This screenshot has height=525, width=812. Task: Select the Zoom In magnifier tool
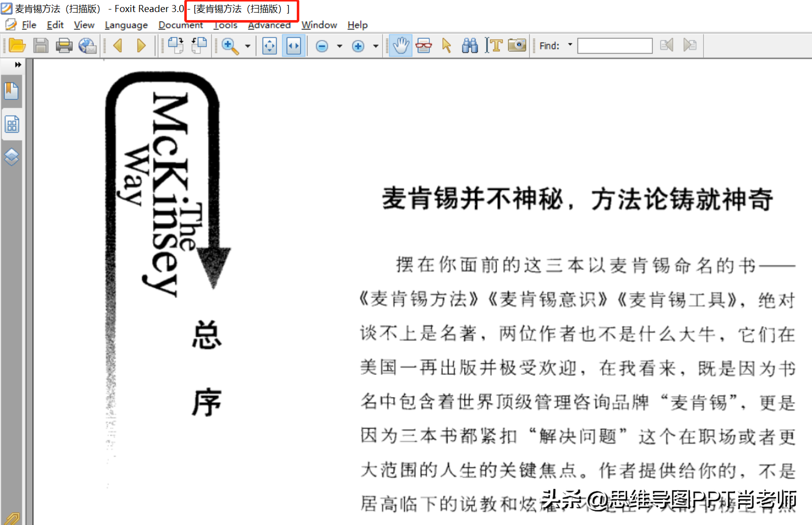click(230, 46)
